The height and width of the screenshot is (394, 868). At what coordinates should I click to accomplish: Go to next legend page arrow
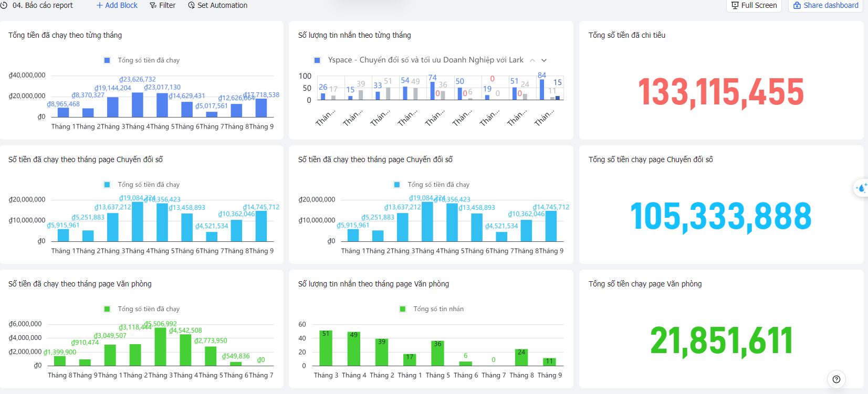click(544, 60)
